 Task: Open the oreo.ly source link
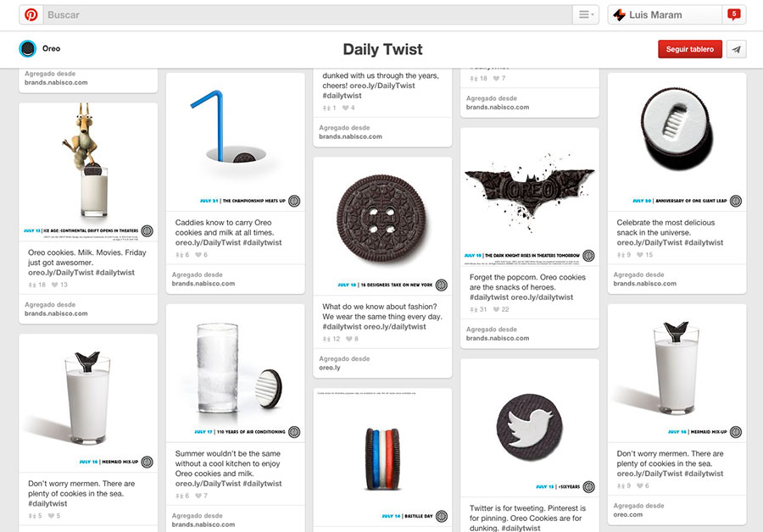(x=330, y=369)
